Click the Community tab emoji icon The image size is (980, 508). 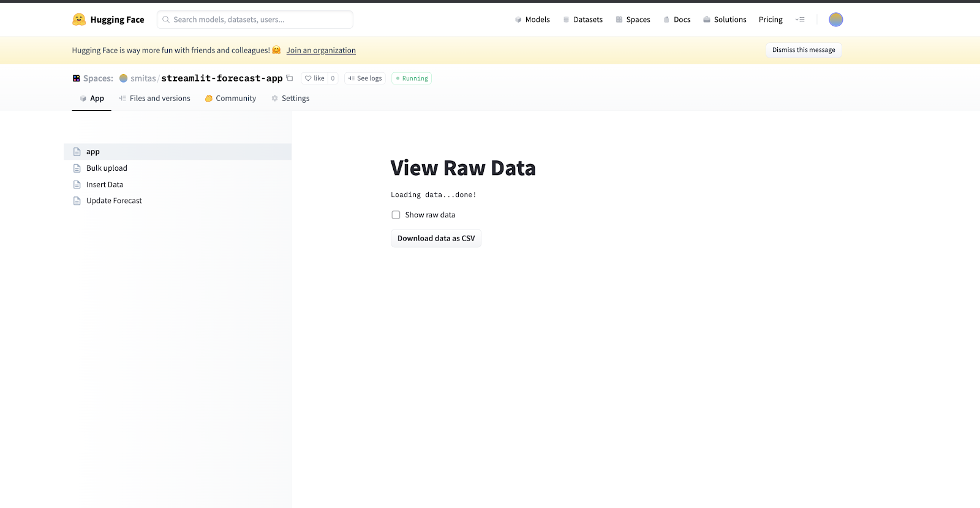coord(209,99)
